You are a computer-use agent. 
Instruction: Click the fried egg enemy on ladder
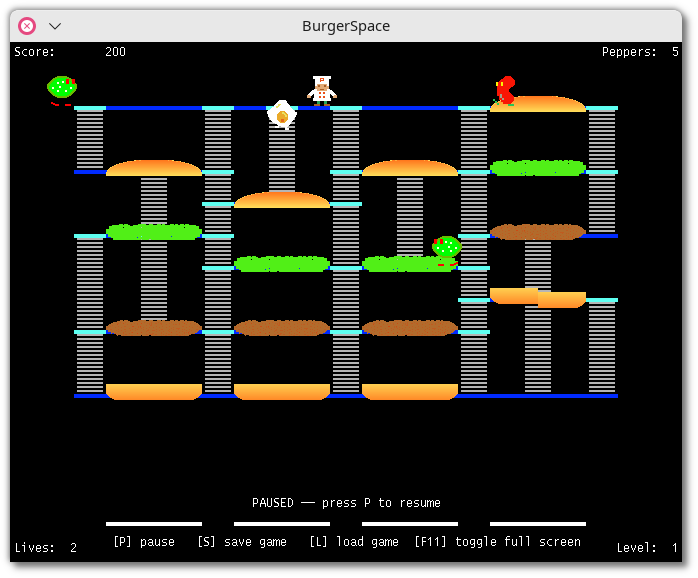(x=282, y=115)
